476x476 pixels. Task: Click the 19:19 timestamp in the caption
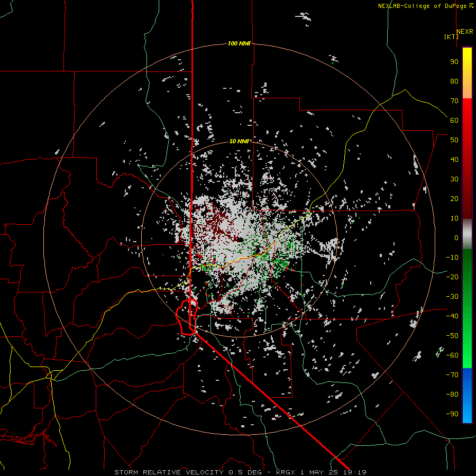(355, 472)
